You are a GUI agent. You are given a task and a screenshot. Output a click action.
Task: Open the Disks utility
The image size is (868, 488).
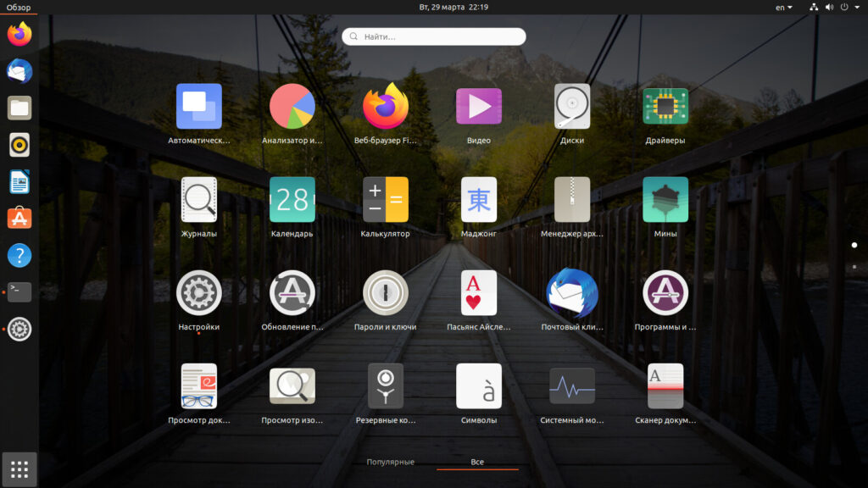572,107
